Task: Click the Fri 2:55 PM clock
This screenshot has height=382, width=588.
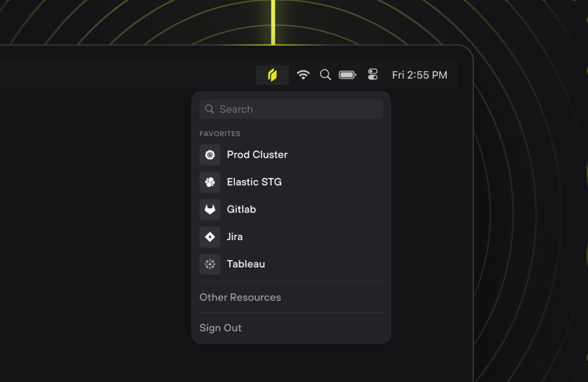Action: [x=419, y=75]
